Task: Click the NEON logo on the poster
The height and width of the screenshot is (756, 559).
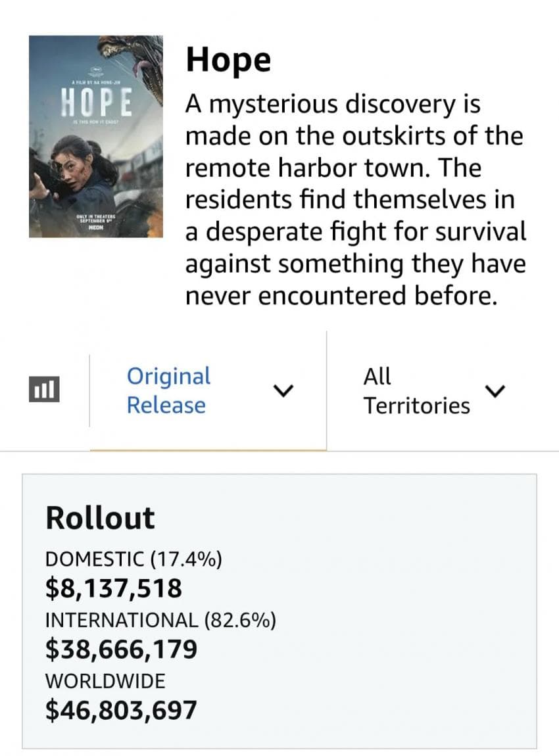Action: tap(97, 227)
